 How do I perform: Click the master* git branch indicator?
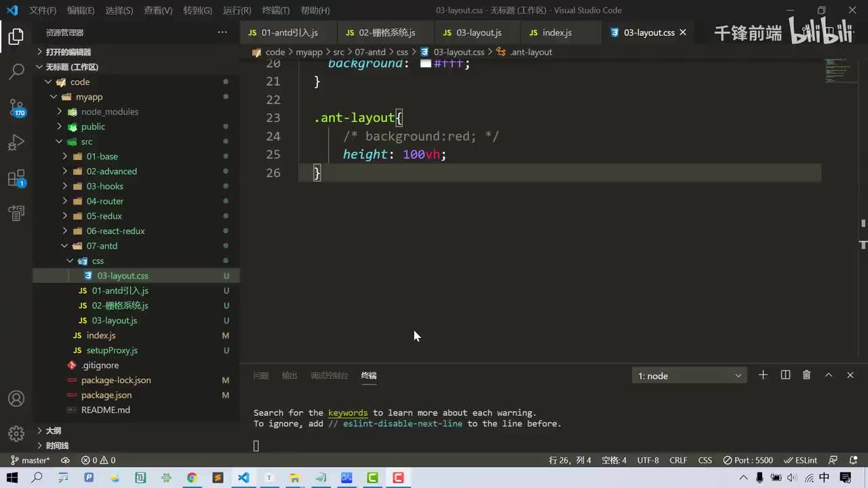click(30, 460)
